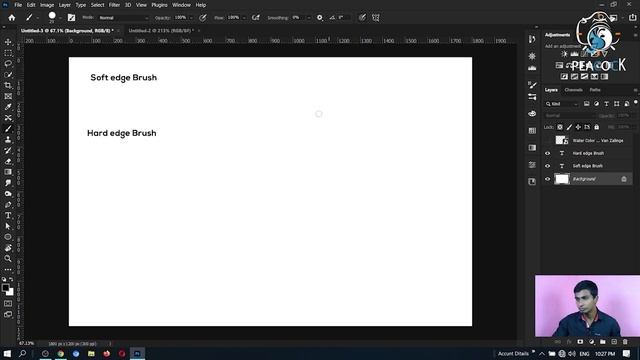Screen dimensions: 640x360
Task: Select the Ellipse shape tool
Action: pyautogui.click(x=8, y=237)
